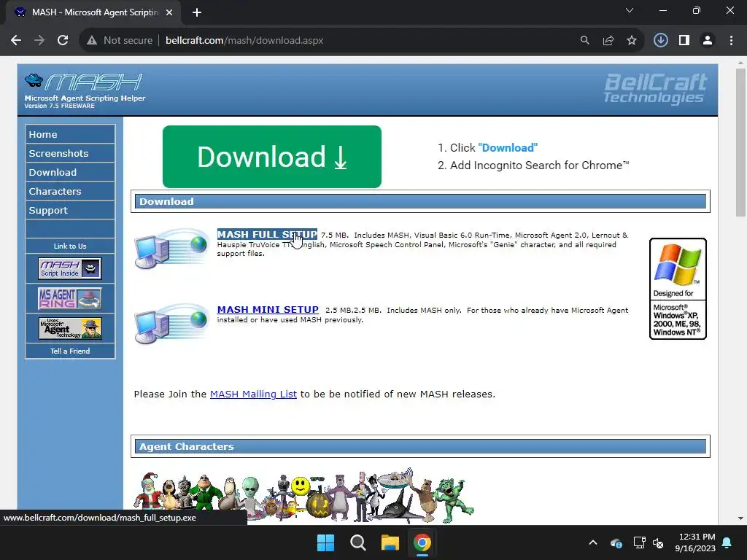747x560 pixels.
Task: Open the Chrome profile menu
Action: pos(708,41)
